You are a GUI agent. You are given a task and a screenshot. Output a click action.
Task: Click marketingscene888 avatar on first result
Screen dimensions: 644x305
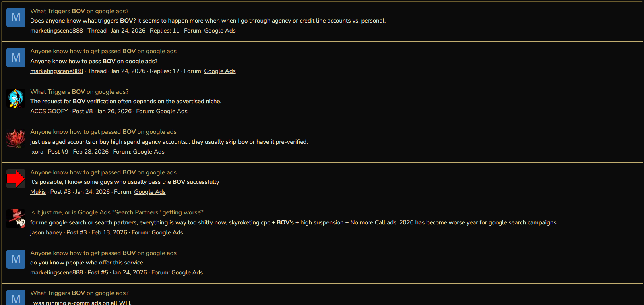[x=16, y=17]
